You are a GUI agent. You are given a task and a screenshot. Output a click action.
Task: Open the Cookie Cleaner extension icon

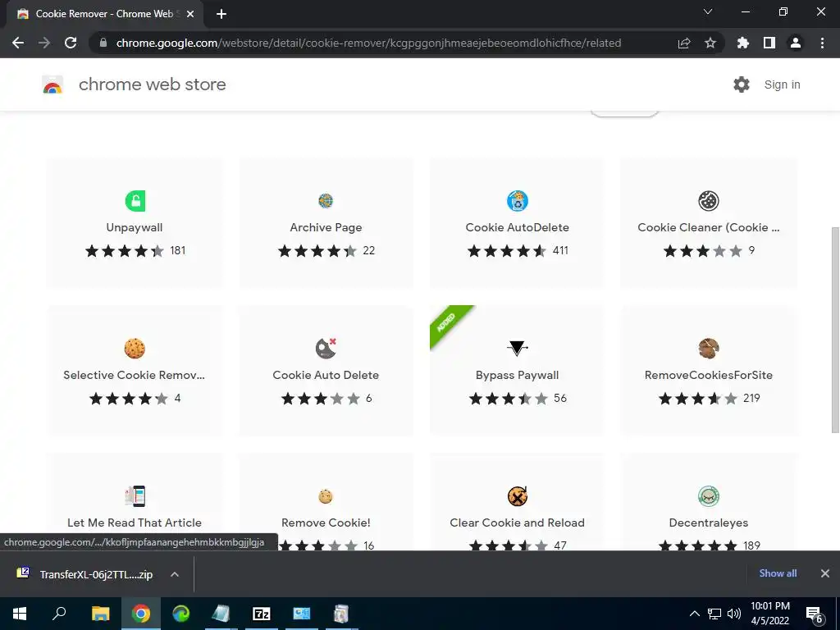tap(709, 201)
